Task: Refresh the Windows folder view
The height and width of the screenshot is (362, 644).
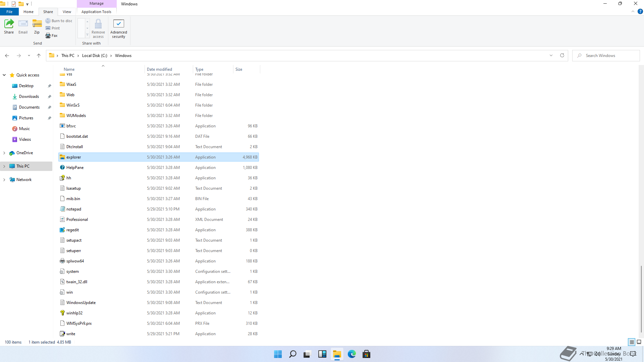Action: [562, 56]
